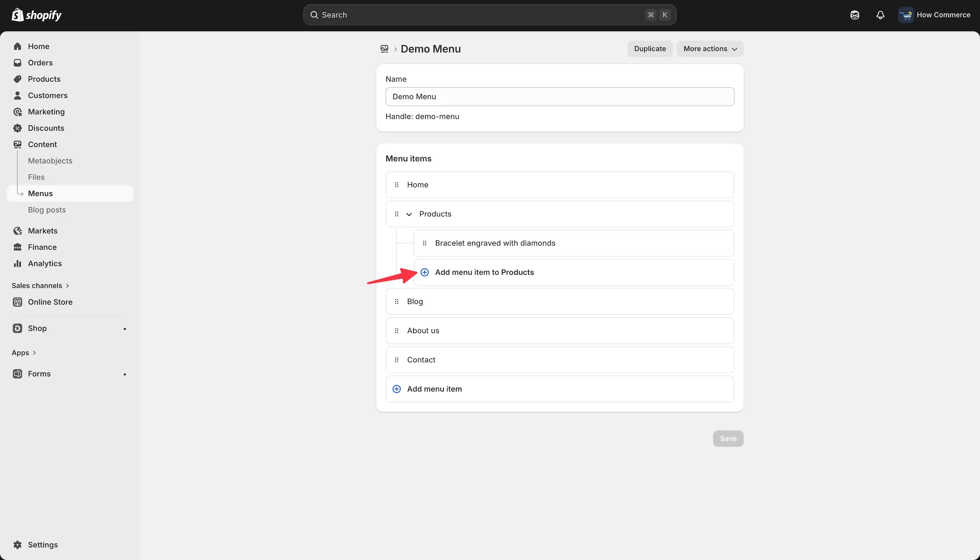
Task: Open the Blog menu item
Action: [x=560, y=302]
